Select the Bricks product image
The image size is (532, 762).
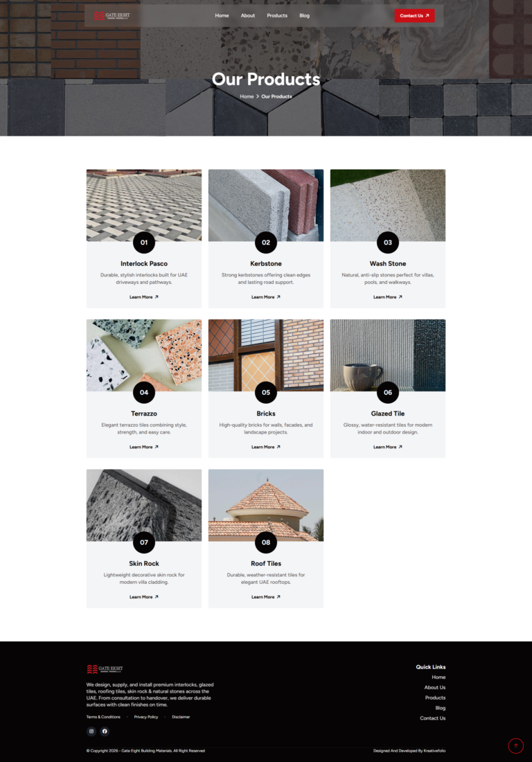266,355
